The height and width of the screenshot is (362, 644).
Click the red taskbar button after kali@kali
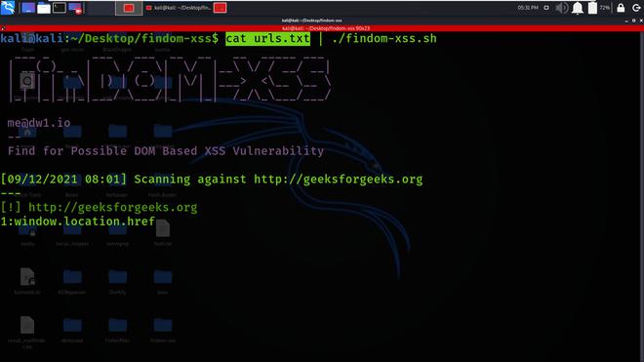[221, 8]
